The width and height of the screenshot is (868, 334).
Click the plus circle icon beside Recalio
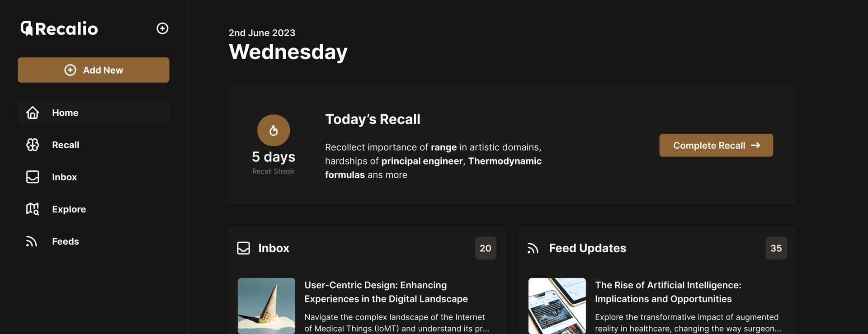pos(162,28)
